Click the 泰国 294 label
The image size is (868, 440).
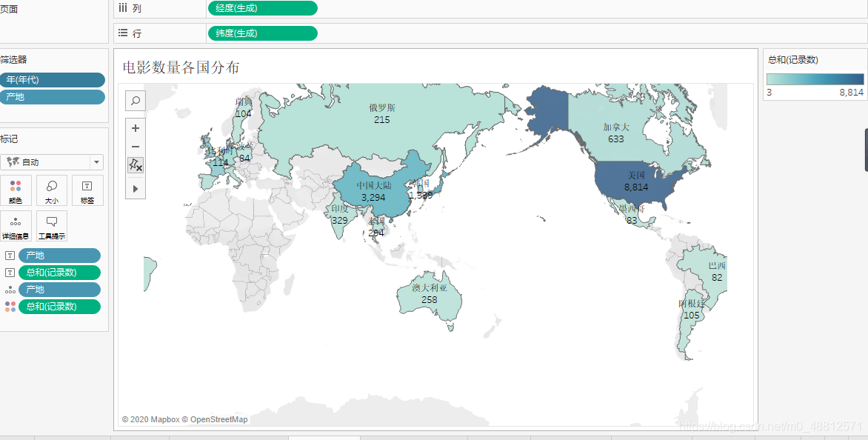(x=376, y=227)
